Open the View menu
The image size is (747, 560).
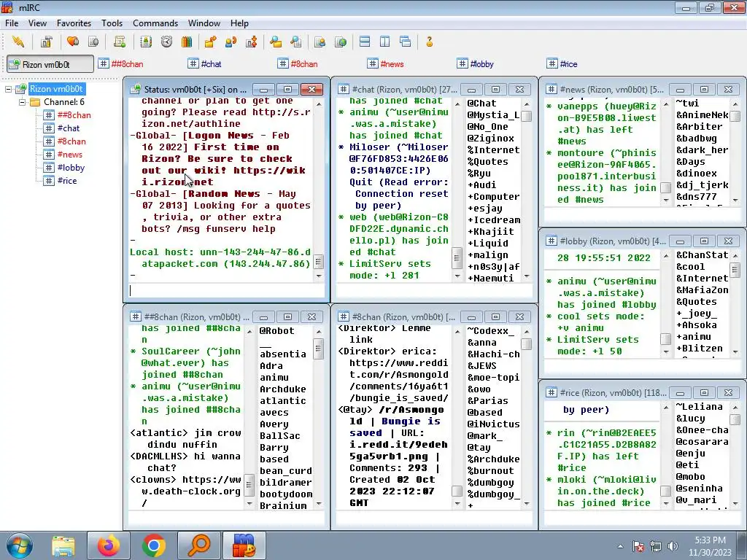coord(37,23)
